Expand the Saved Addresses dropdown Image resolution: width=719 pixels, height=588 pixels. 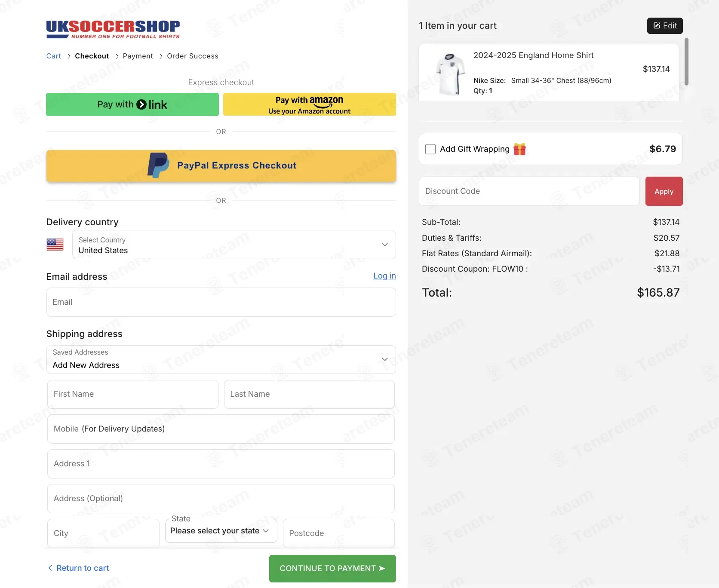click(221, 359)
